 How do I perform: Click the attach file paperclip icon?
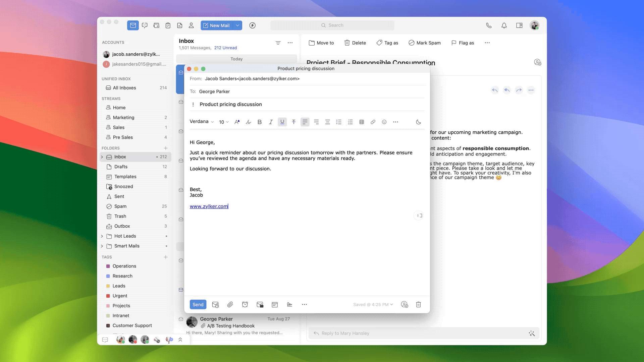coord(230,304)
